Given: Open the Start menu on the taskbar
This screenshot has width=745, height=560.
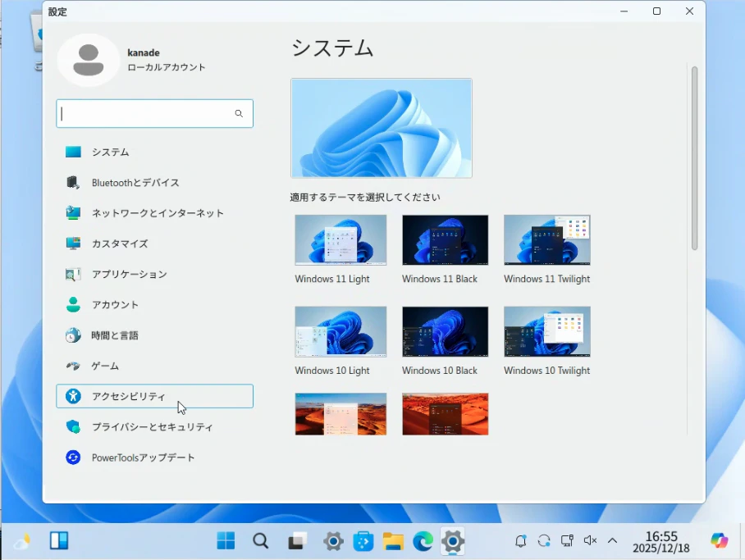Looking at the screenshot, I should (226, 540).
